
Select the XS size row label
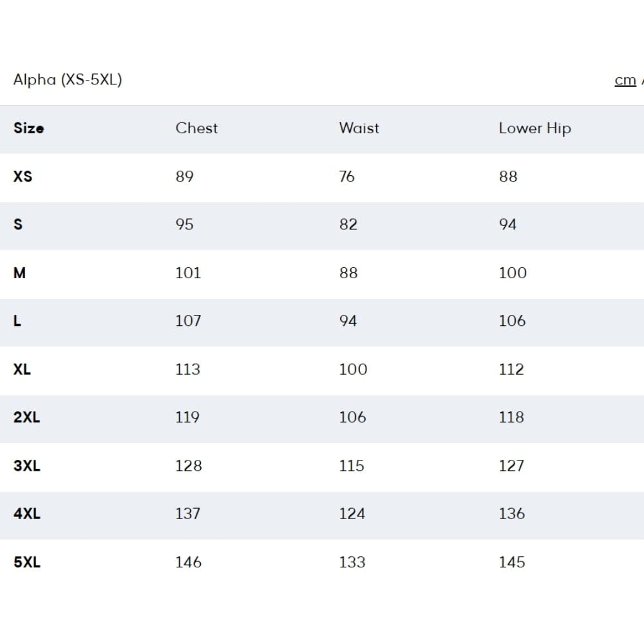coord(23,176)
